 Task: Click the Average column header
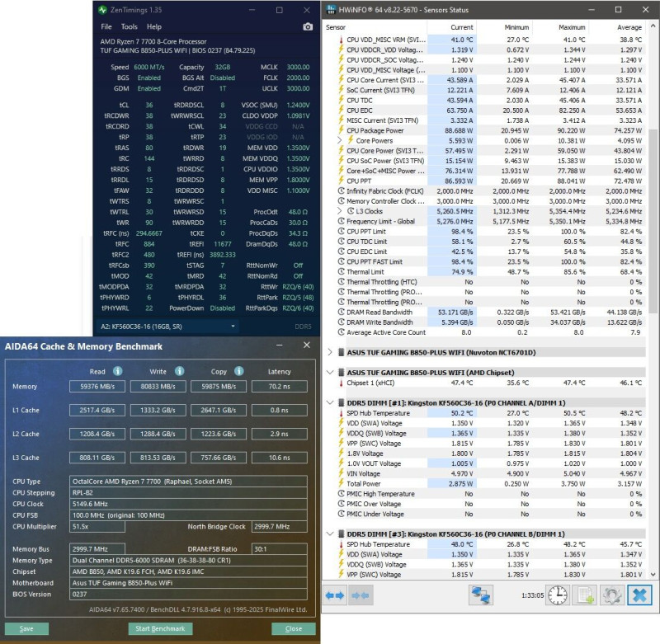(617, 27)
